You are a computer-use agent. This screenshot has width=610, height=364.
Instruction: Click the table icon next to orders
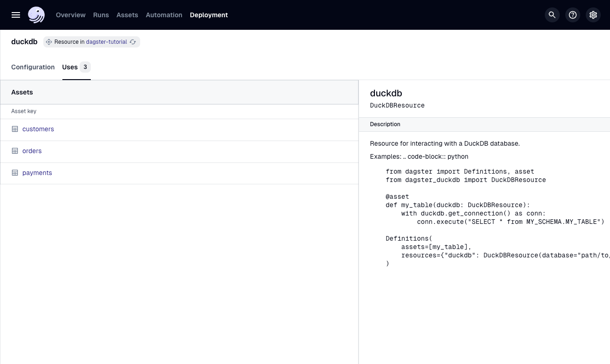(x=15, y=151)
